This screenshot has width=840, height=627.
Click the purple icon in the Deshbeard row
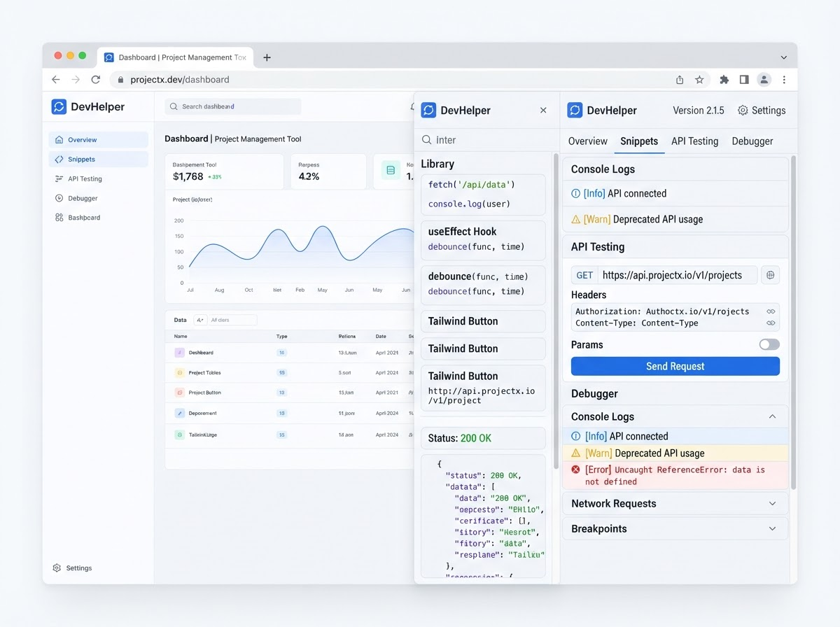179,353
